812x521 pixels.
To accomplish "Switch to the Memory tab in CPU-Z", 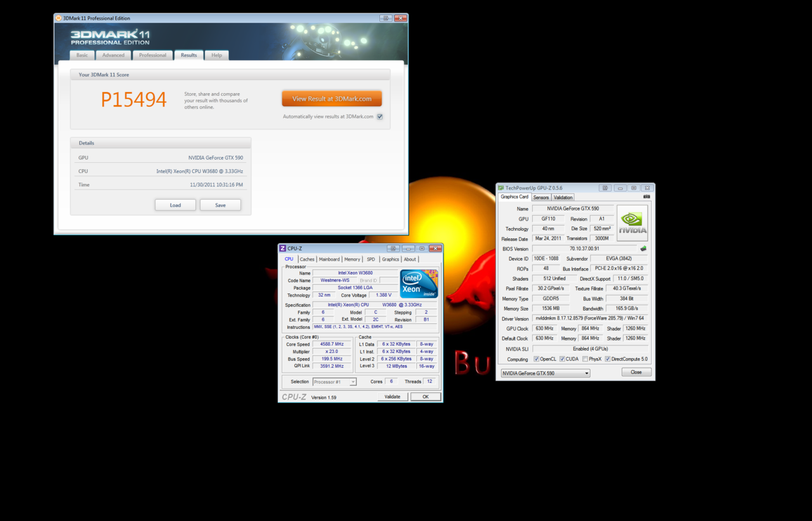I will pos(352,259).
